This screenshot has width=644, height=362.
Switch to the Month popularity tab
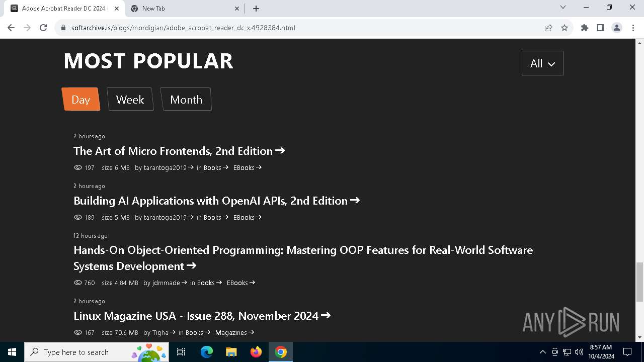[x=186, y=100]
